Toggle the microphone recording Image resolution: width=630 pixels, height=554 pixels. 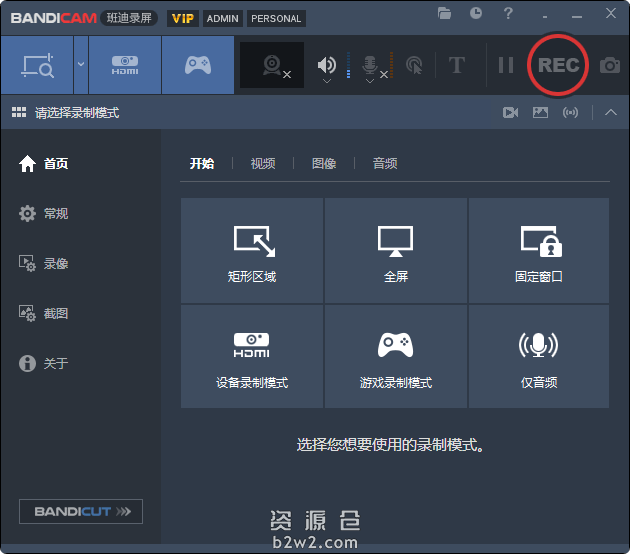(x=369, y=64)
